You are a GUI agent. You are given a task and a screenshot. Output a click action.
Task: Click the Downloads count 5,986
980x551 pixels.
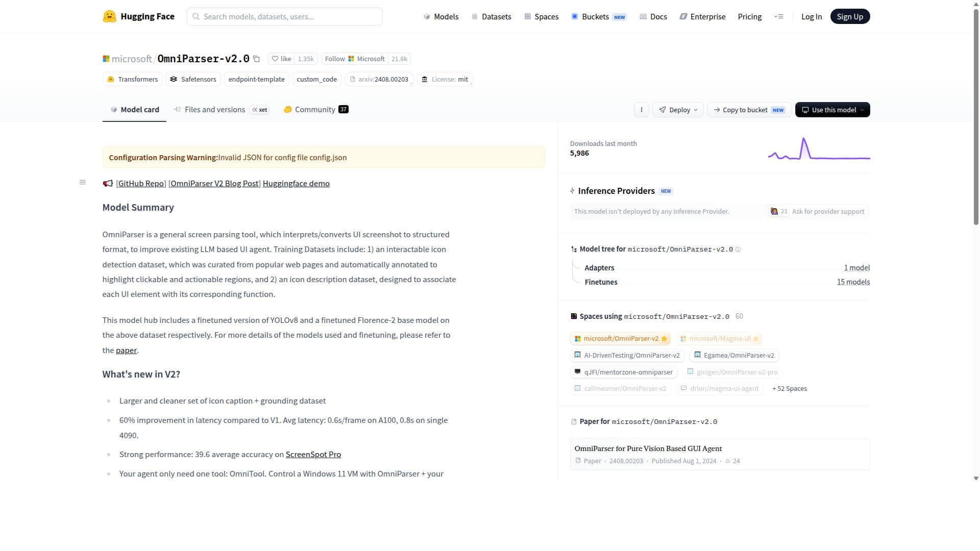pyautogui.click(x=579, y=153)
